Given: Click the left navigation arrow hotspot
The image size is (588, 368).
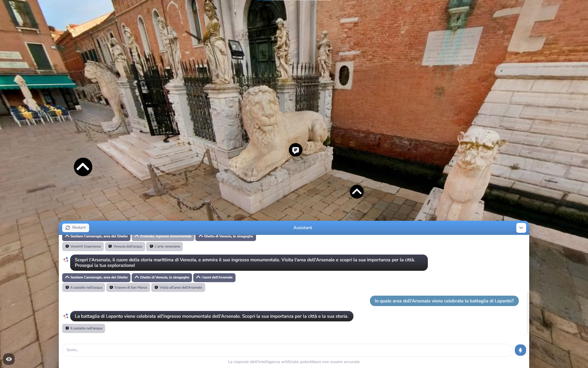Looking at the screenshot, I should 83,167.
